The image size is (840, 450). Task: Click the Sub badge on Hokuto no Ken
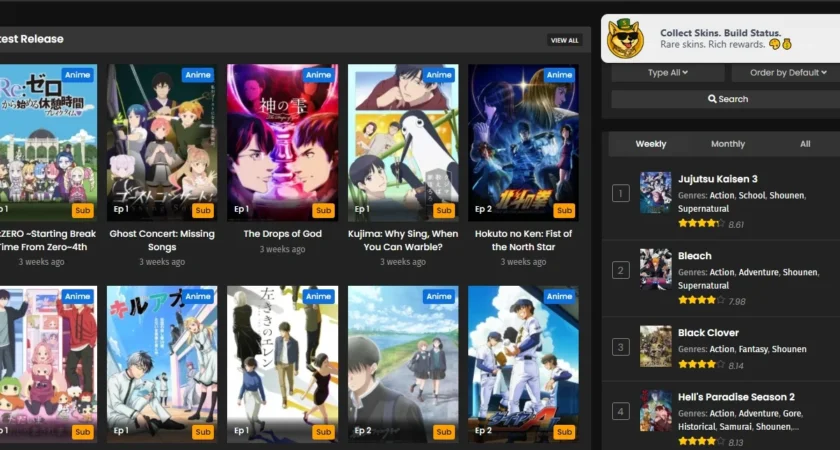pyautogui.click(x=564, y=211)
